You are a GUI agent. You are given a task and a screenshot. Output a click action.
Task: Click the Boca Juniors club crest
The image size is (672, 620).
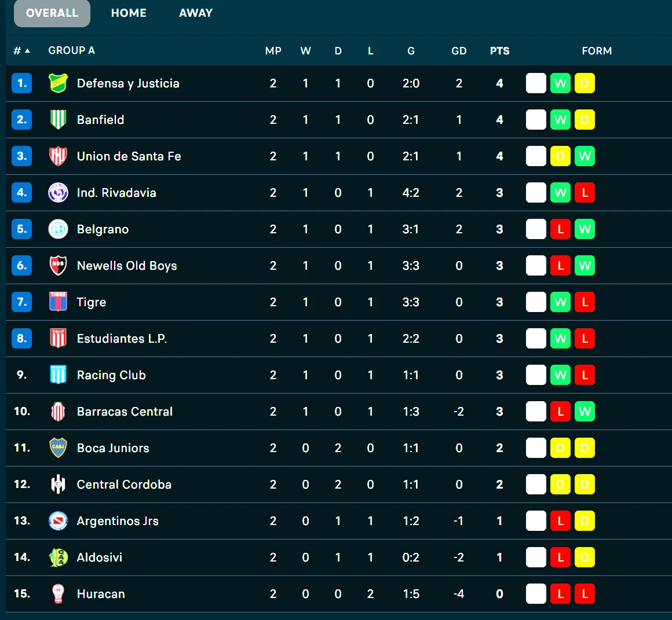click(58, 448)
